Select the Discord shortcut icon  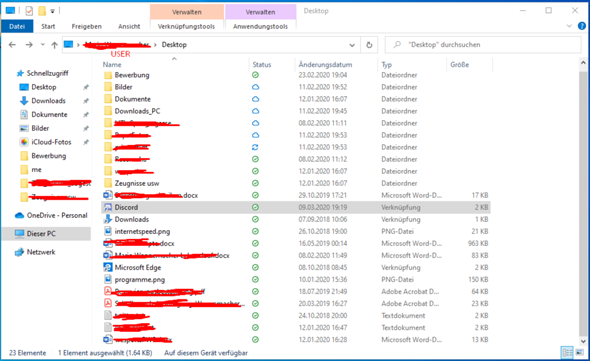point(108,207)
